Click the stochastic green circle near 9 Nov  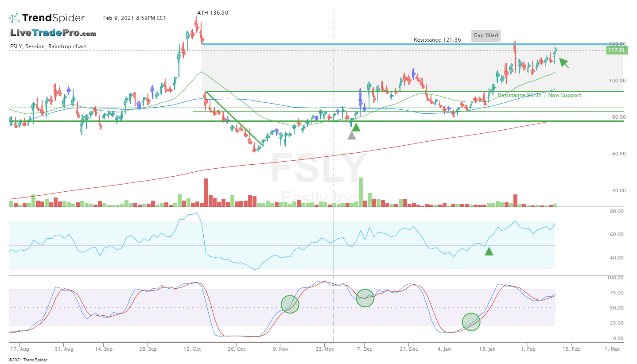tap(290, 304)
